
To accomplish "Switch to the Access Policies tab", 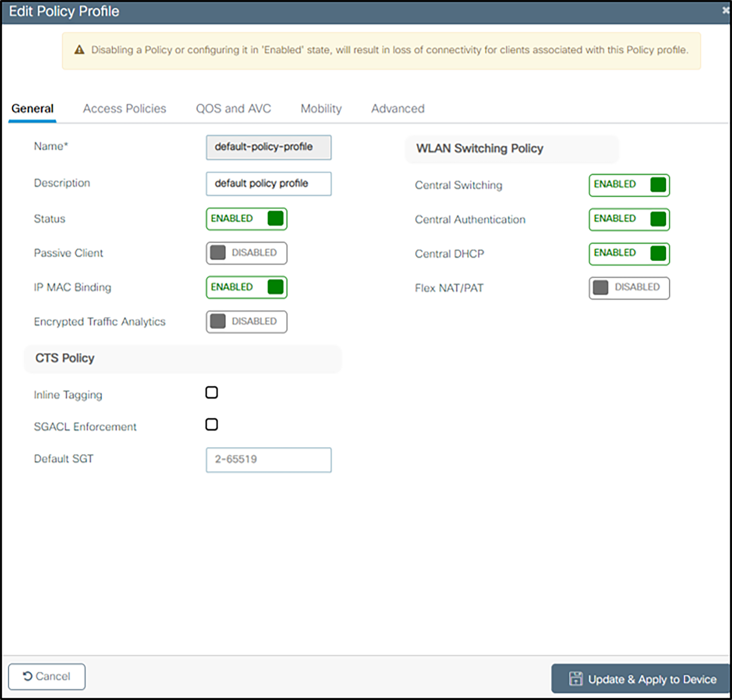I will 125,108.
